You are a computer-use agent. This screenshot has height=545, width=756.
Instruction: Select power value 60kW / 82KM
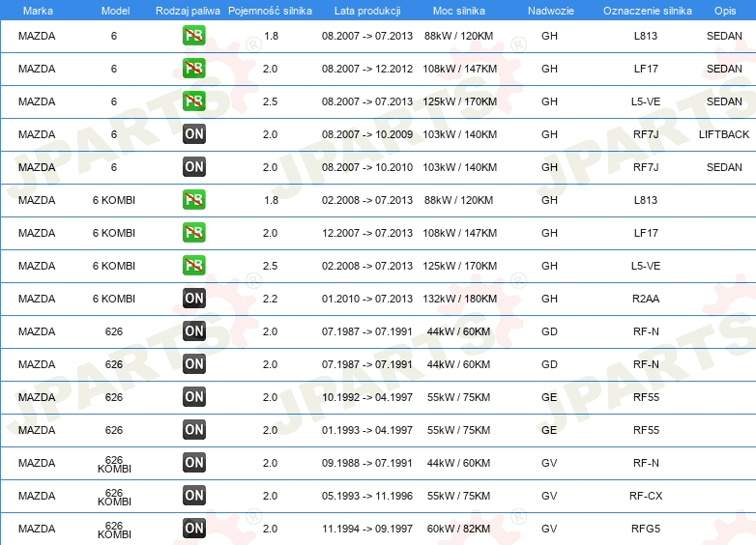(458, 529)
